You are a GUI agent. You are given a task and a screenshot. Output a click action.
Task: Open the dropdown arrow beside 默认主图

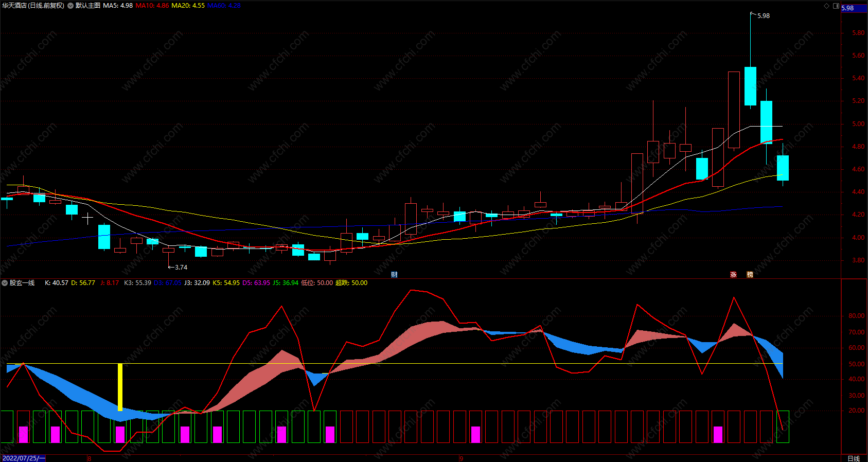click(70, 6)
